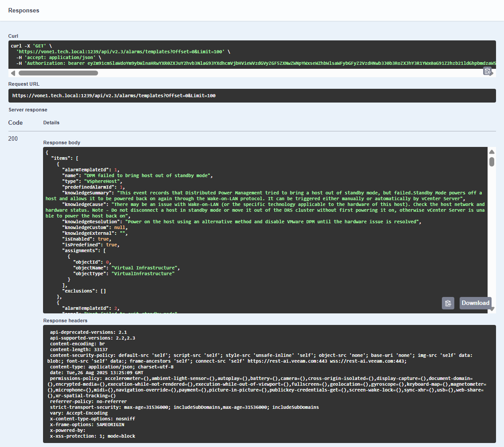Click the "assignments": [ line
Image resolution: width=504 pixels, height=447 pixels.
coord(84,251)
